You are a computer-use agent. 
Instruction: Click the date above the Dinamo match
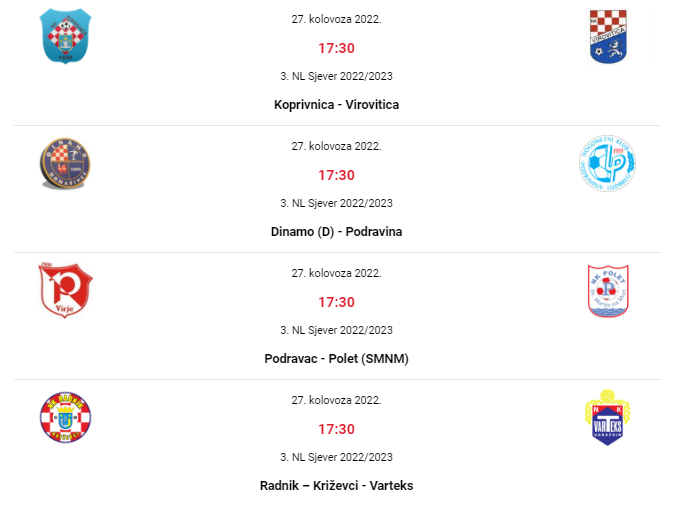(x=336, y=146)
